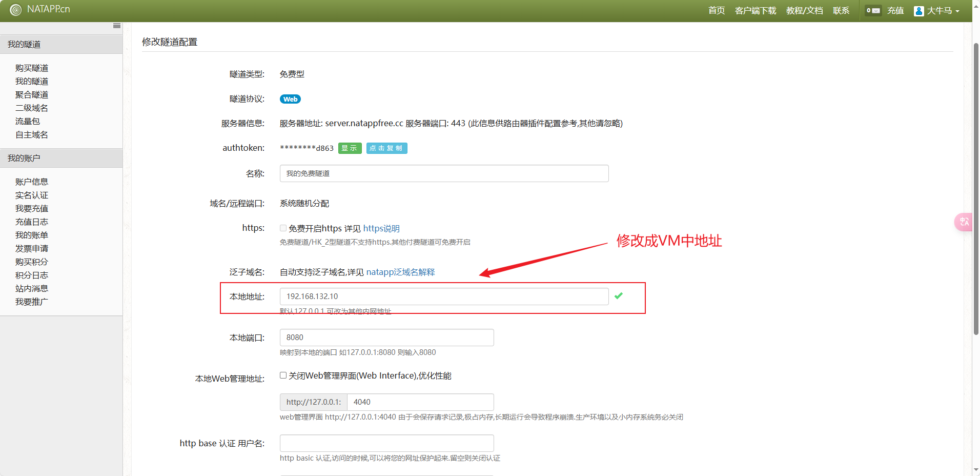Open 账户信息 in the sidebar
This screenshot has height=476, width=980.
pyautogui.click(x=32, y=182)
